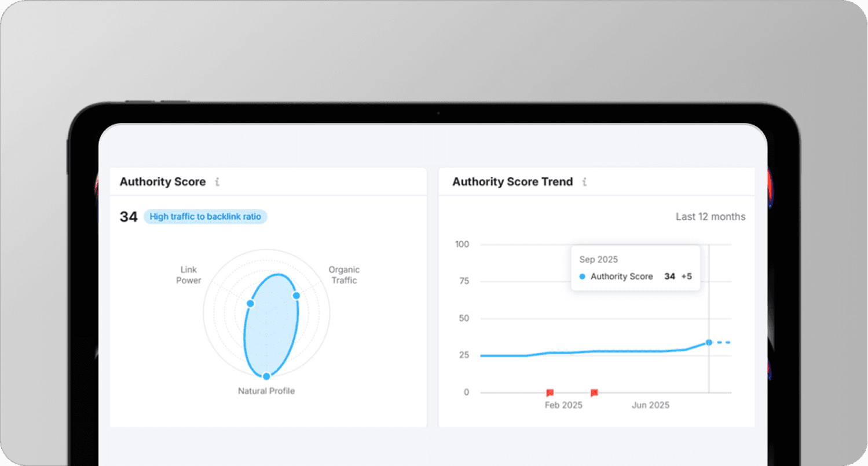
Task: Click the info icon beside Authority Score Trend
Action: tap(584, 182)
